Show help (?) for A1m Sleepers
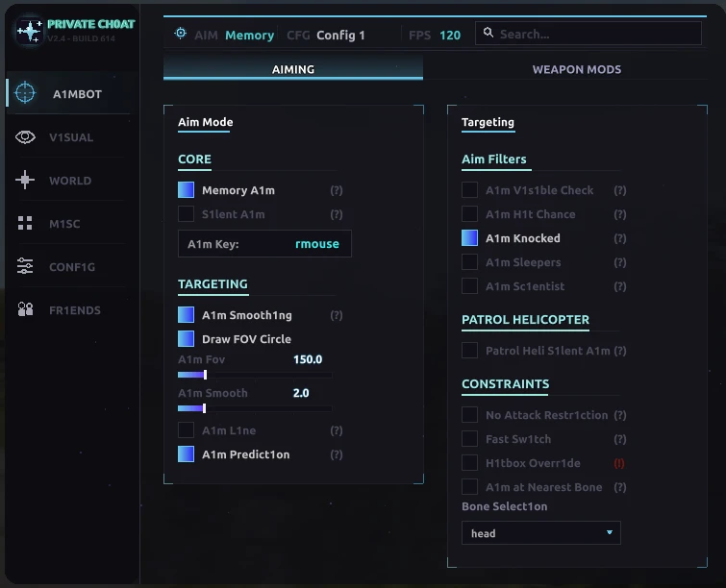Screen dimensions: 726x588 click(620, 262)
